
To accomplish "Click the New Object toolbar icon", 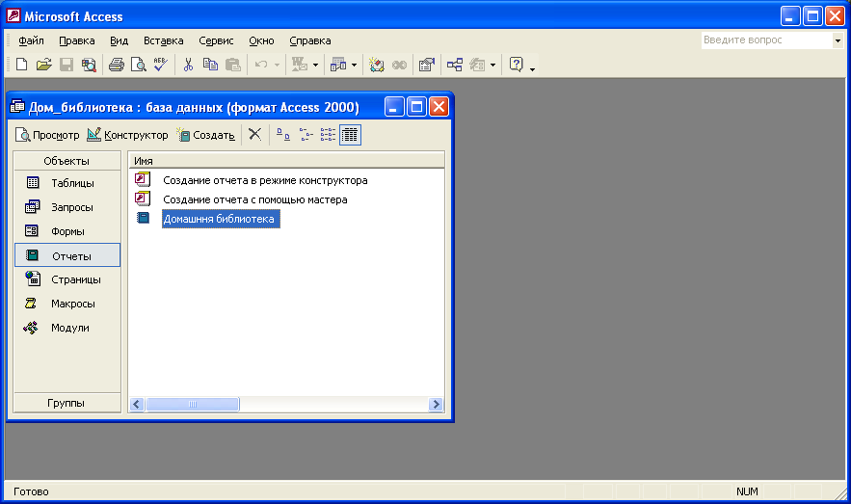I will (478, 65).
